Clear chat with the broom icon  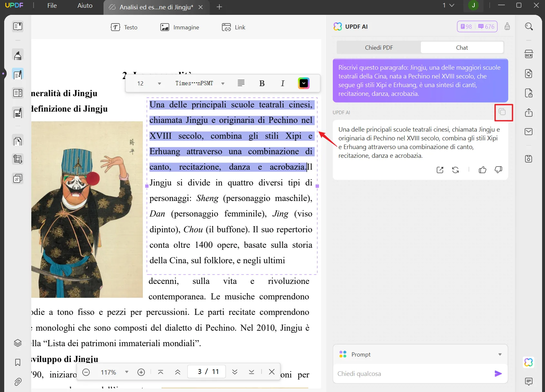[507, 26]
